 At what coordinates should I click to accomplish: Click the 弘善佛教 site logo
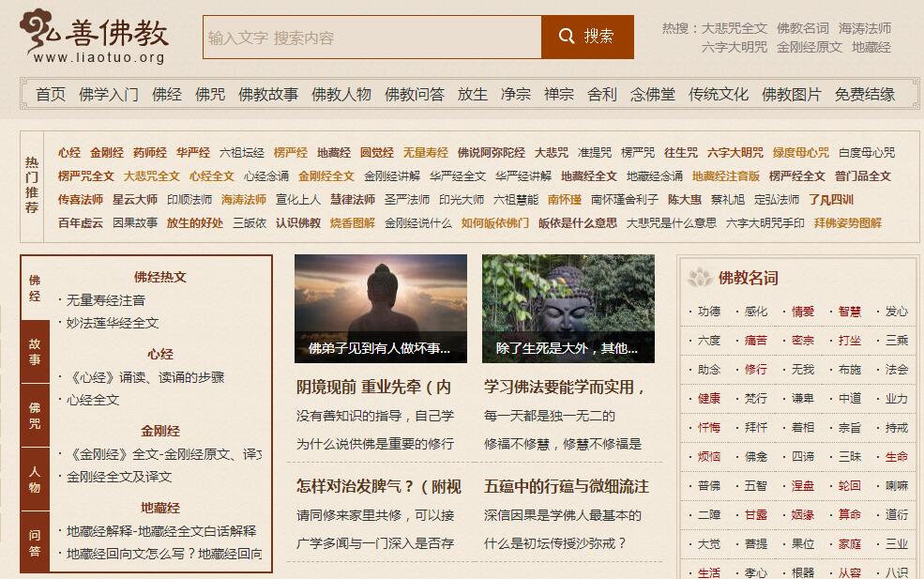[95, 36]
